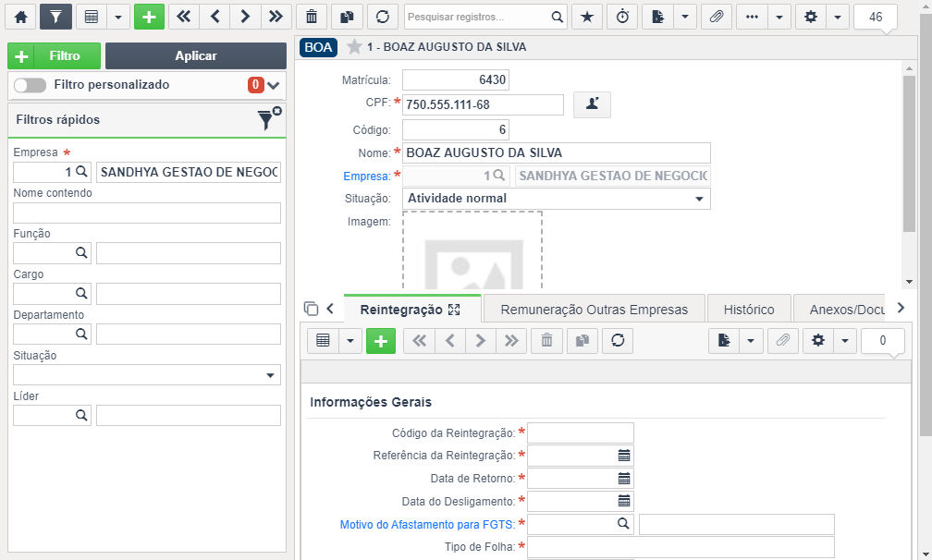Open calendar for Data do Desligamento
This screenshot has height=560, width=932.
point(624,501)
